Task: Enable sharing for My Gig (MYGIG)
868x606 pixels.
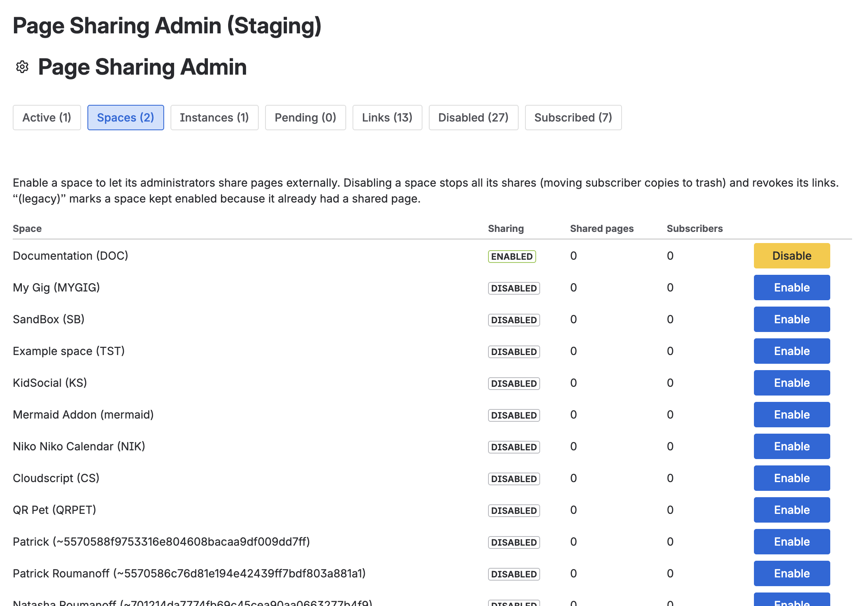Action: 792,288
